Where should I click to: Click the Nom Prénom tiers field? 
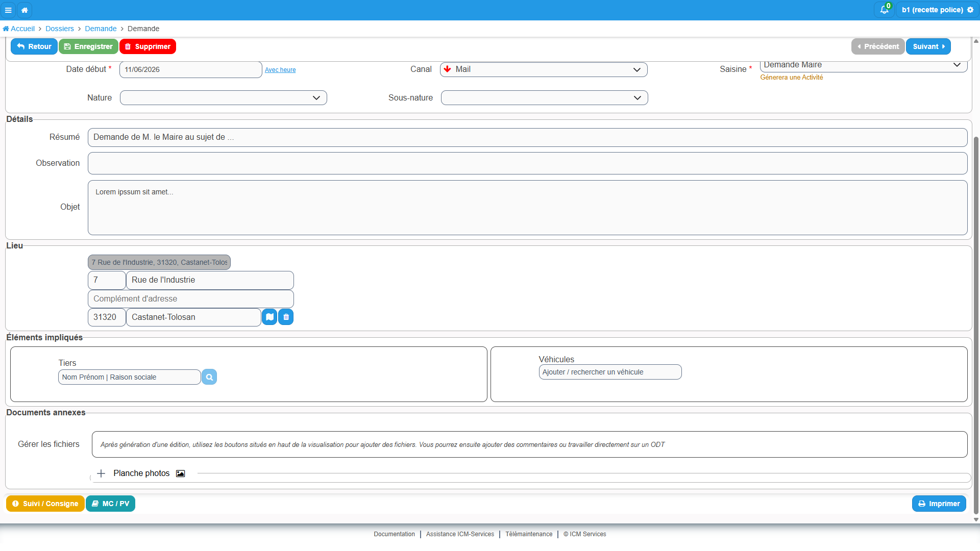(x=130, y=377)
